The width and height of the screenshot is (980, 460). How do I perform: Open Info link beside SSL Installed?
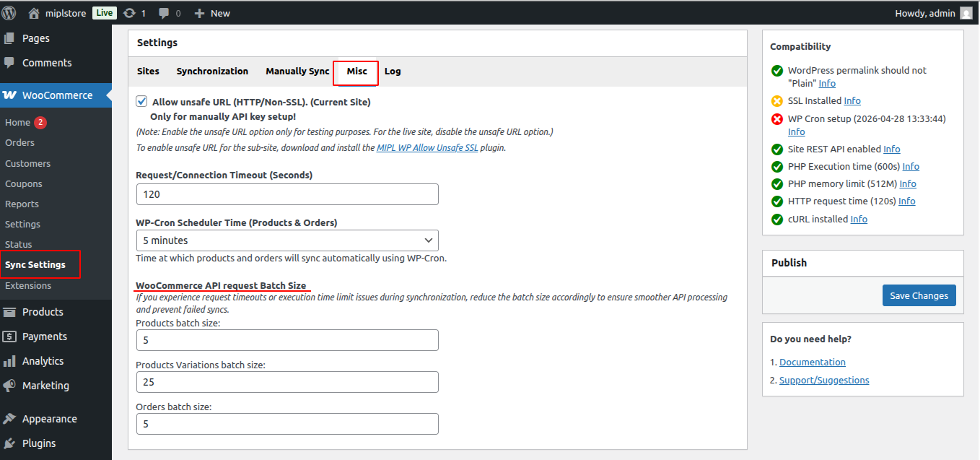[x=852, y=100]
